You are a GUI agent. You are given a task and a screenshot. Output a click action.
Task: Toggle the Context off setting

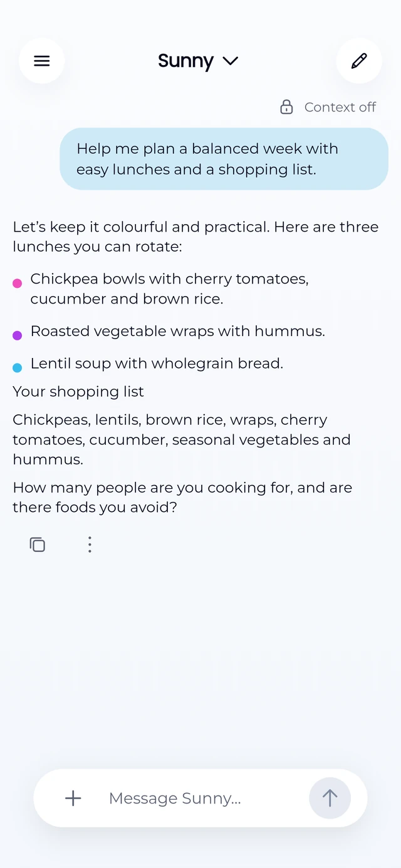pos(328,107)
